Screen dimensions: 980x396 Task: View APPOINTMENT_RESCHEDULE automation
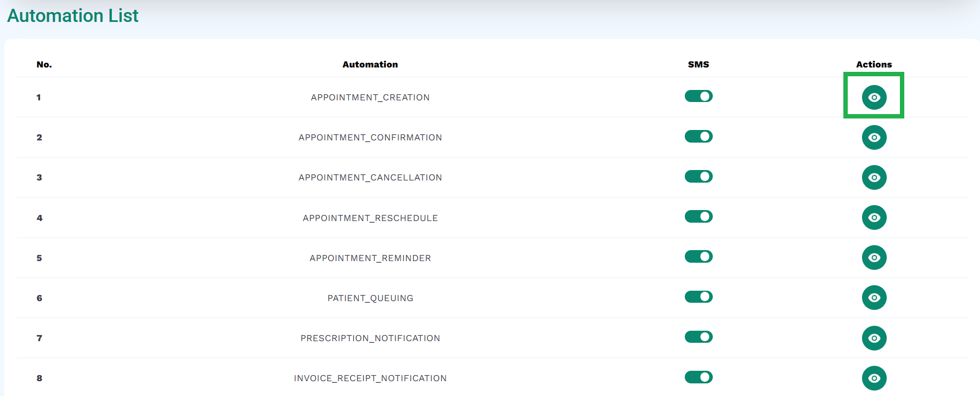click(x=874, y=218)
